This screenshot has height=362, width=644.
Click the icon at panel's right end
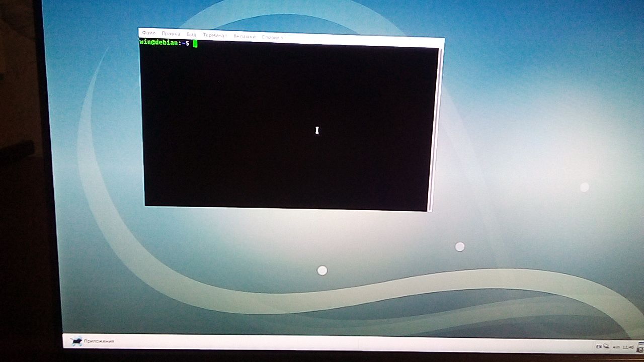(x=640, y=346)
